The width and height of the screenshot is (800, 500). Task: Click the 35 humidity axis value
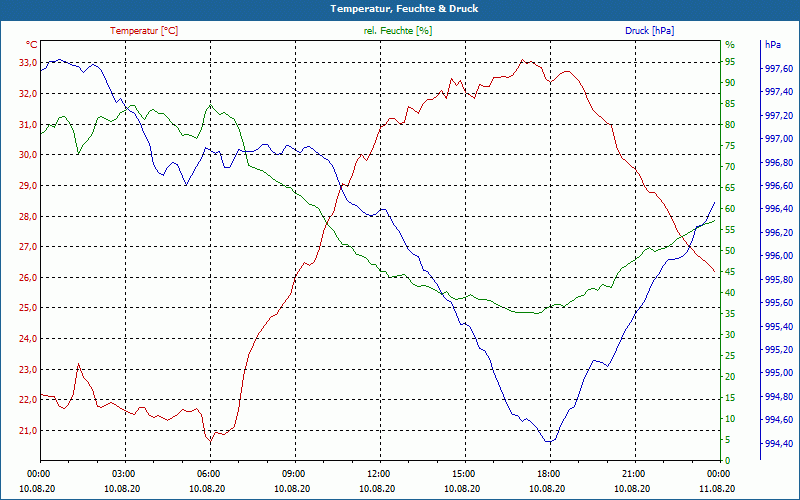point(731,314)
